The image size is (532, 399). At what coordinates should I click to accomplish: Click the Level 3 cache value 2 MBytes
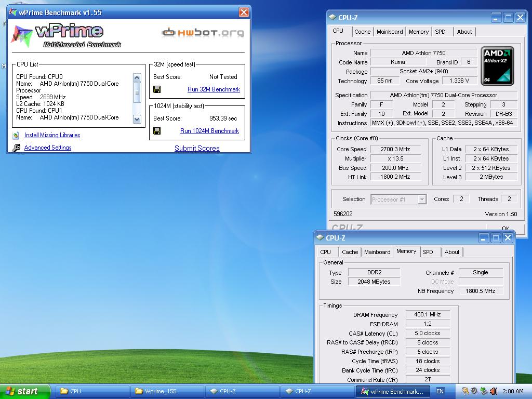491,177
